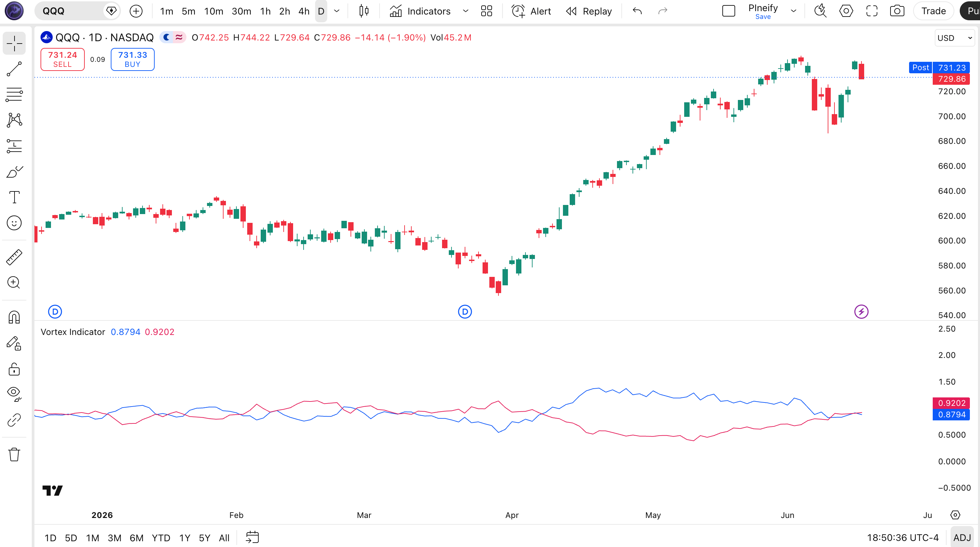Open the Indicators dialog
Screen dimensions: 980x547
420,11
